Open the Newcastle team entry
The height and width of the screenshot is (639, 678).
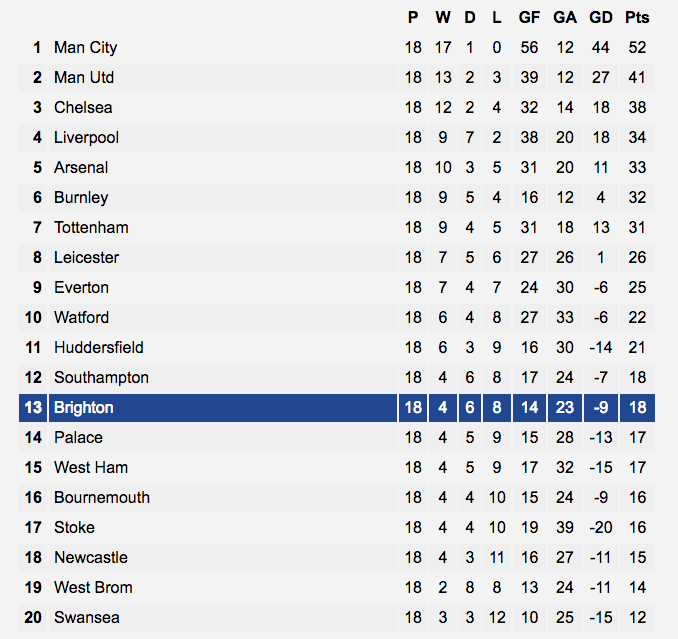91,557
